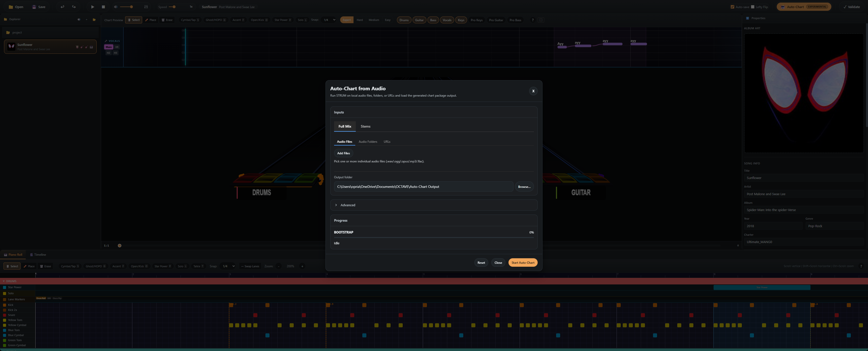Click Start Auto-Chart

click(523, 262)
